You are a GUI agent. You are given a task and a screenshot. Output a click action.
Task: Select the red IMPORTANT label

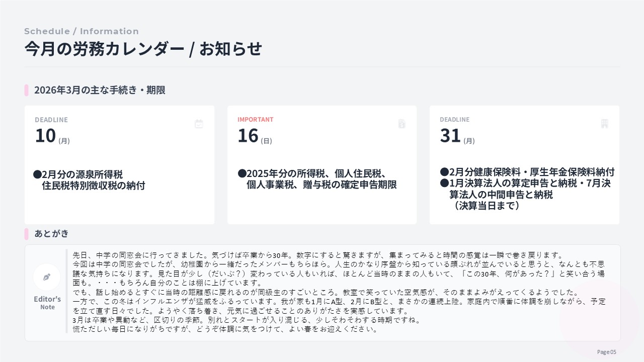[x=256, y=120]
